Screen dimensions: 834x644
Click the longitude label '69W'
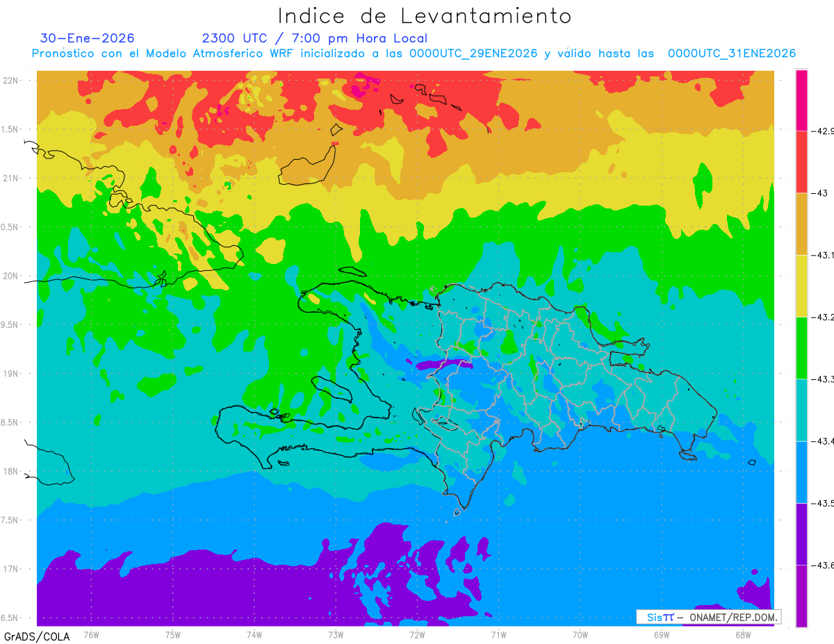click(662, 634)
